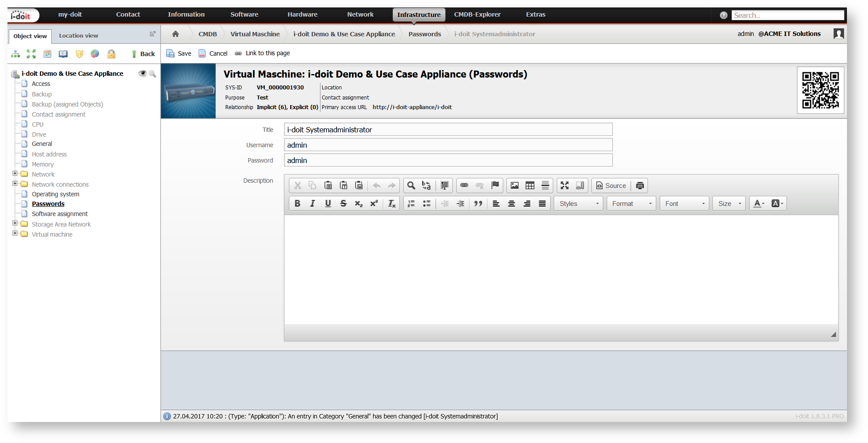Image resolution: width=868 pixels, height=443 pixels.
Task: Expand the Virtual machine folder
Action: 15,234
